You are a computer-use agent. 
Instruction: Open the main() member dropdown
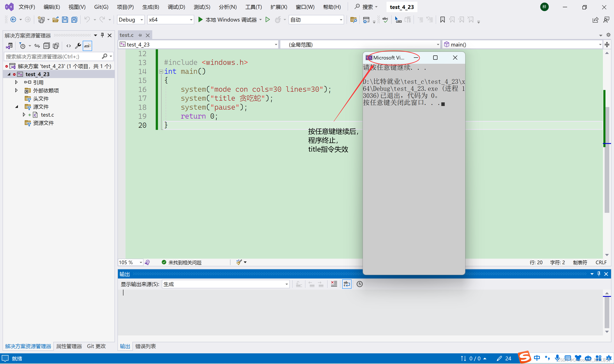click(523, 45)
